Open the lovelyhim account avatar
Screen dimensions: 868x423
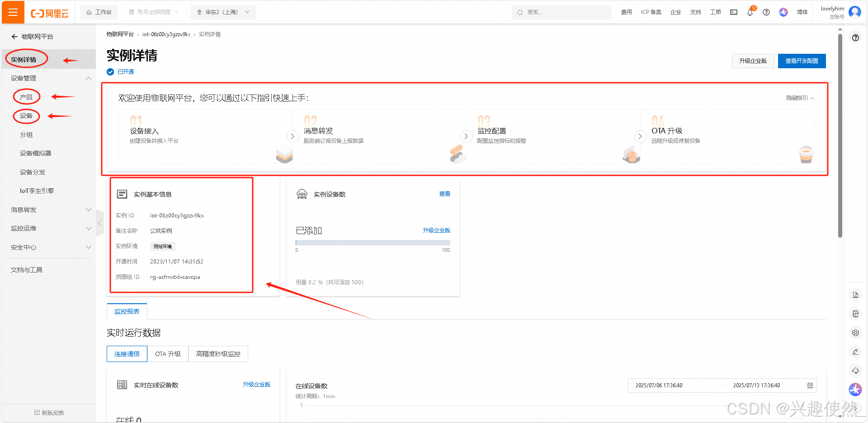tap(855, 12)
